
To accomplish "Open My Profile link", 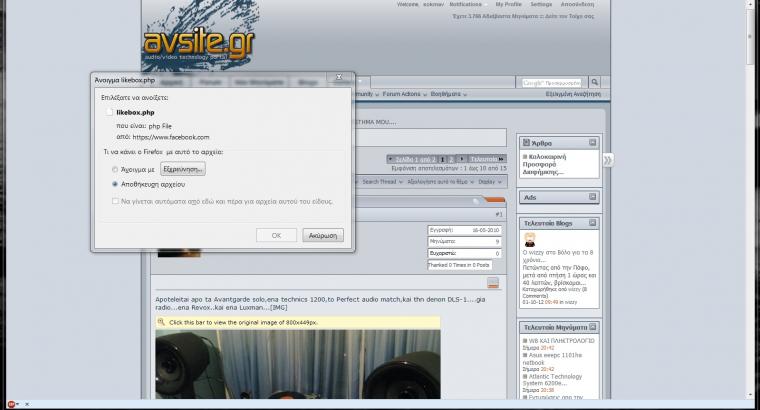I will 508,4.
